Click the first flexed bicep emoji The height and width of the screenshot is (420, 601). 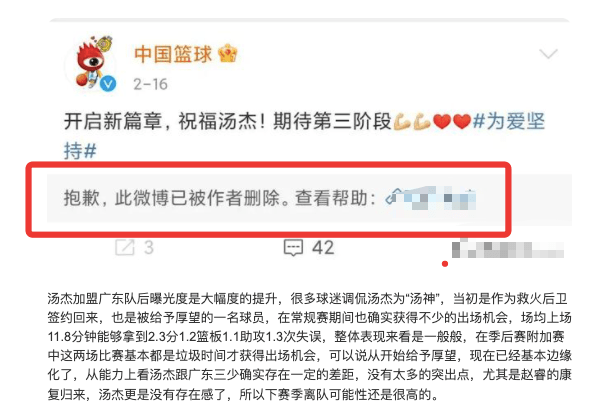402,122
